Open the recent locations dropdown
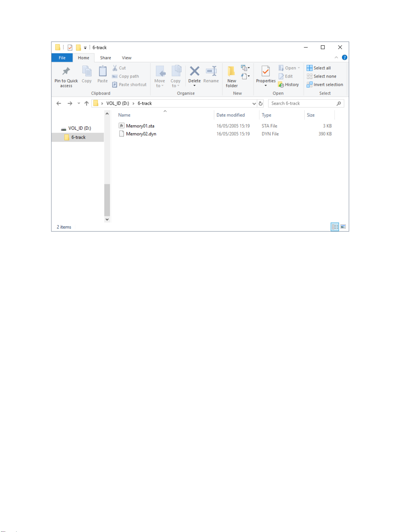The height and width of the screenshot is (532, 399). tap(79, 103)
